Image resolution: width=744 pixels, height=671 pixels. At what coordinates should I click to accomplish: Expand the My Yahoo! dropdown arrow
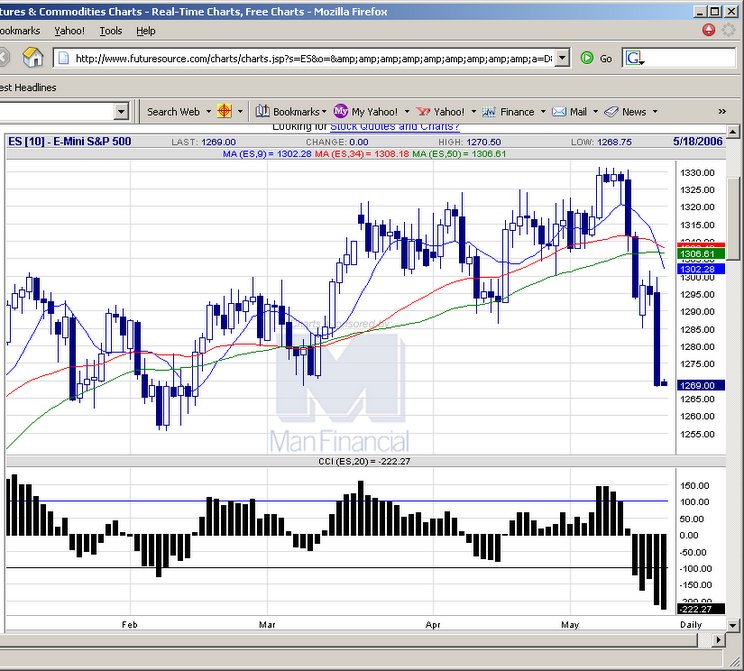tap(407, 112)
